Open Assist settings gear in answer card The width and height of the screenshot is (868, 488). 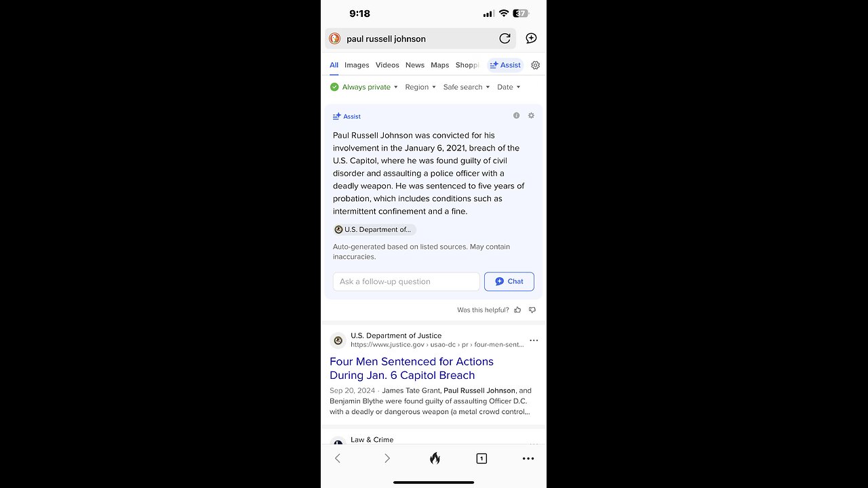531,116
